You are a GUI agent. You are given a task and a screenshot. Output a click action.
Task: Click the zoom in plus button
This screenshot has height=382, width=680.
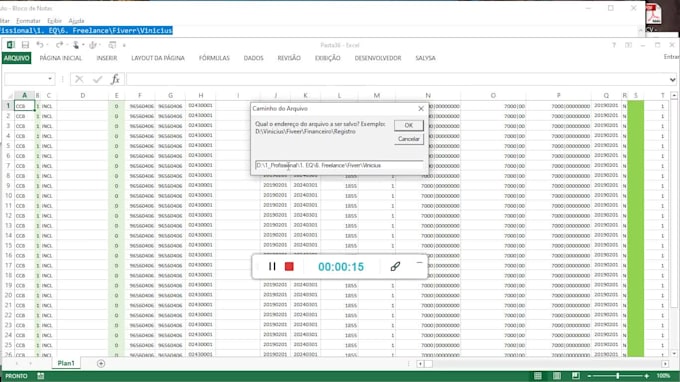click(x=646, y=376)
